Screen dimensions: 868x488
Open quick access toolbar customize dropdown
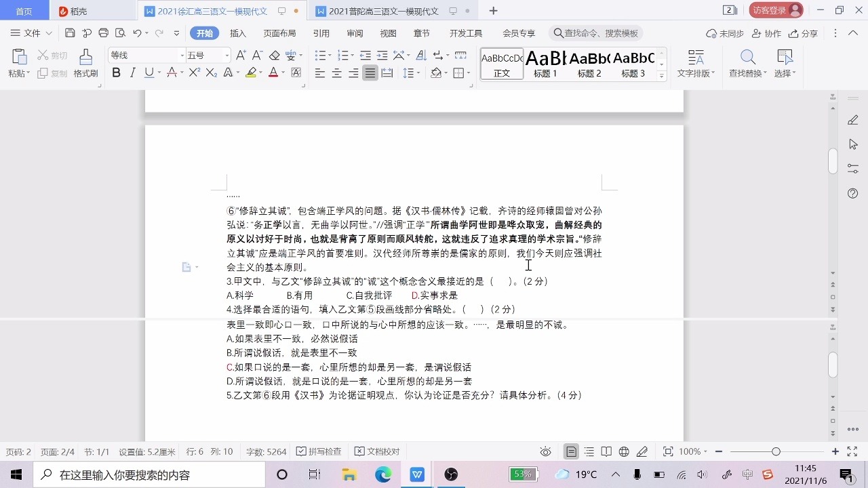pos(177,33)
